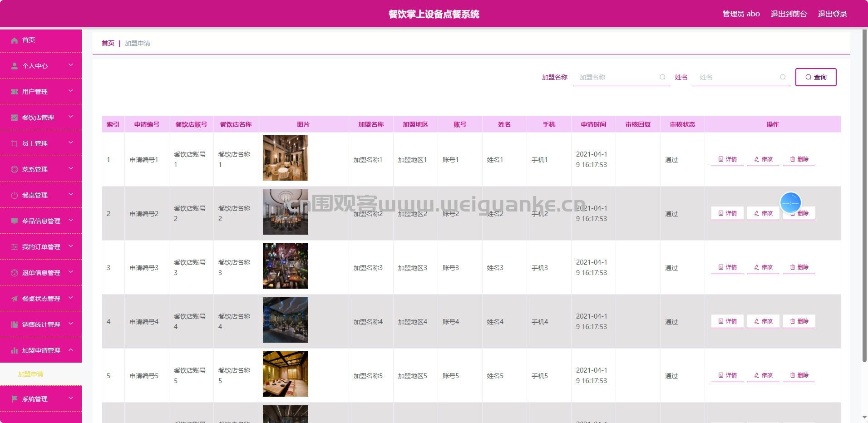The height and width of the screenshot is (423, 868).
Task: Click the 餐饮店管理 sidebar icon
Action: click(15, 118)
